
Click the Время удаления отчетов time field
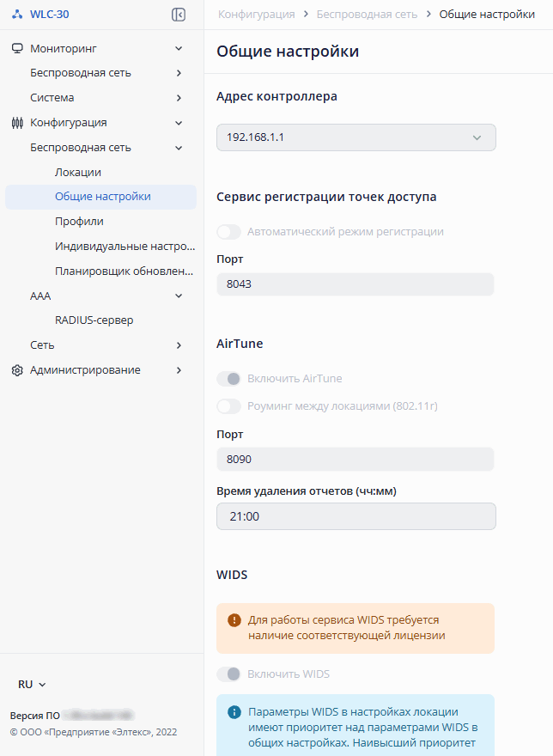[356, 516]
